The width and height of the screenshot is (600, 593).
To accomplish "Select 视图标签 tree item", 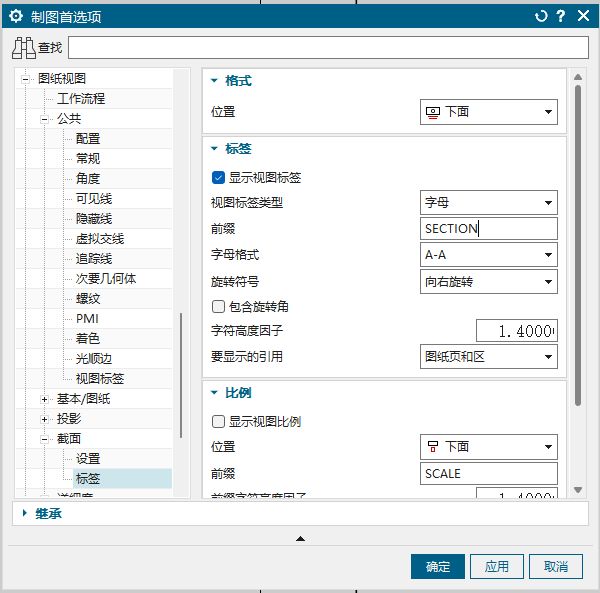I will 100,379.
